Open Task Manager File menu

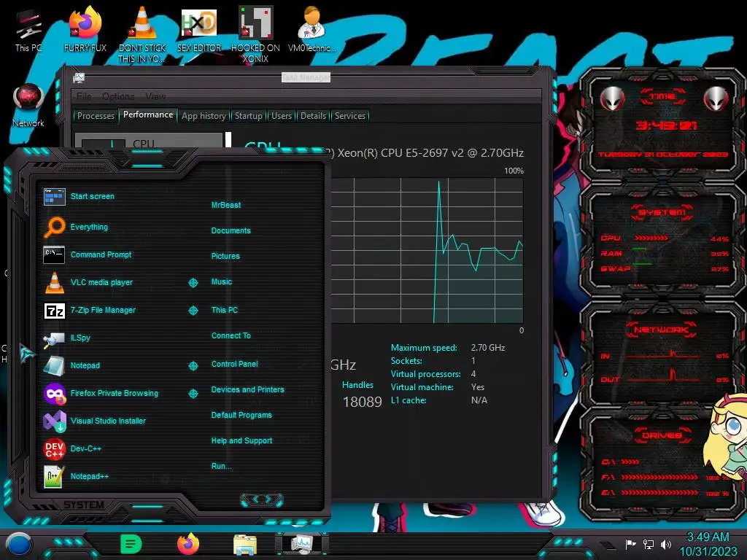click(84, 96)
